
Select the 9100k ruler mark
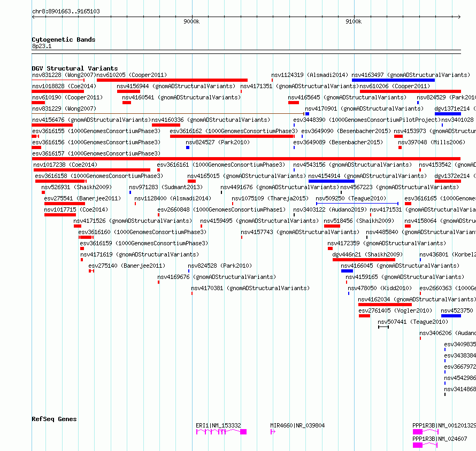tap(354, 21)
